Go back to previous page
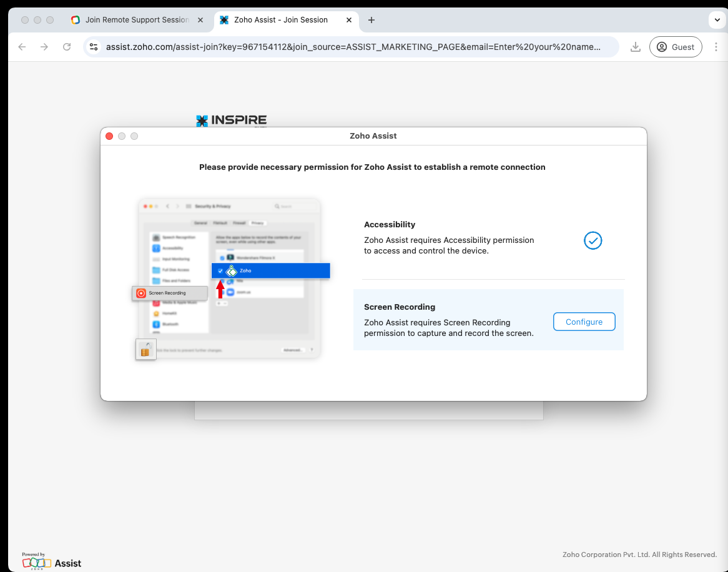 (22, 47)
